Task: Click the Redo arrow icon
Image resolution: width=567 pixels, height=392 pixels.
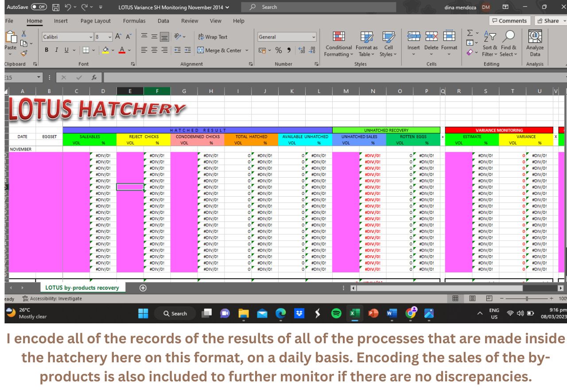Action: coord(84,7)
